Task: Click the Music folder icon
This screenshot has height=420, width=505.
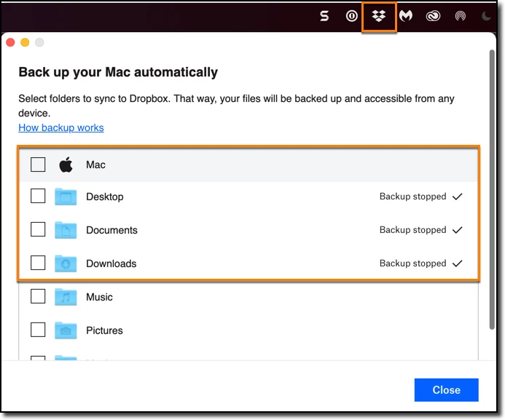Action: [66, 297]
